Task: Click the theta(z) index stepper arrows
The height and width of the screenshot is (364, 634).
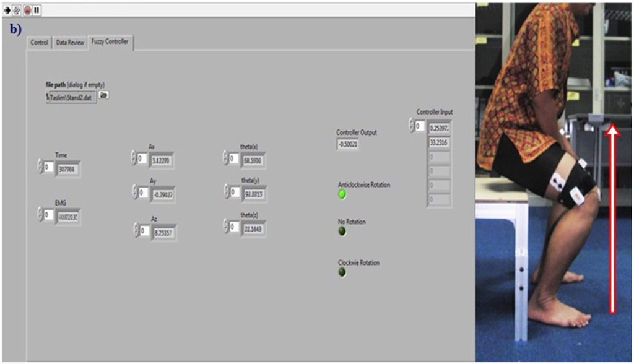Action: coord(225,227)
